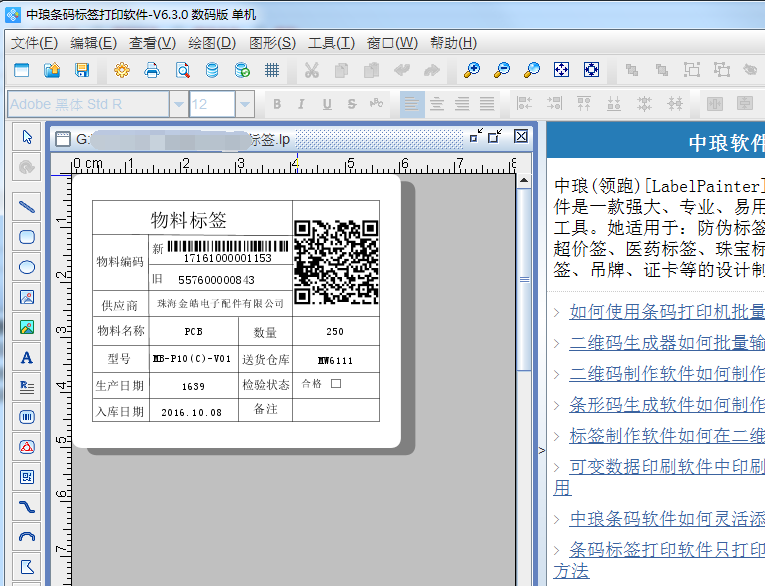This screenshot has width=765, height=586.
Task: Collapse the right help panel arrow
Action: coord(542,450)
